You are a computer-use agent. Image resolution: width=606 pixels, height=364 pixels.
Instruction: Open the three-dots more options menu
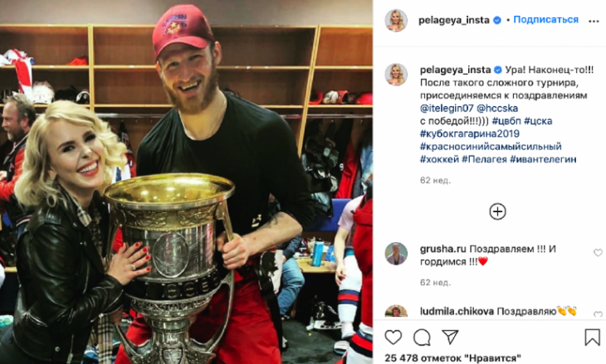click(594, 22)
